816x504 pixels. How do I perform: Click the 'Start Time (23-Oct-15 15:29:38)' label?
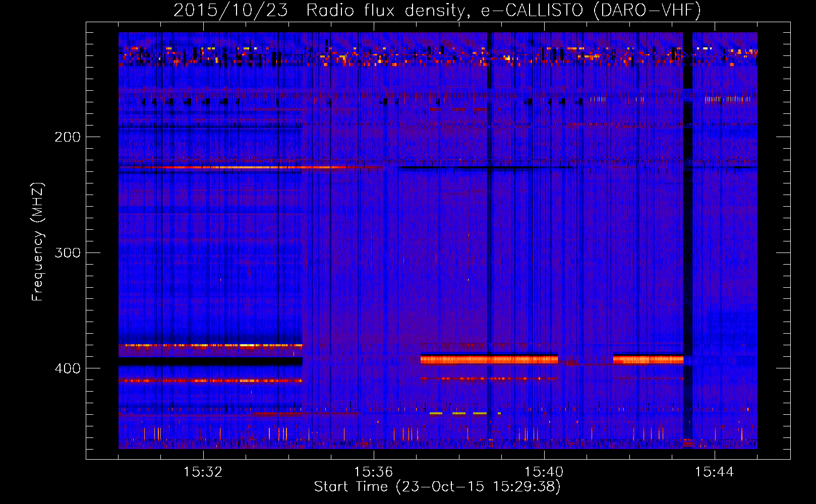[437, 487]
